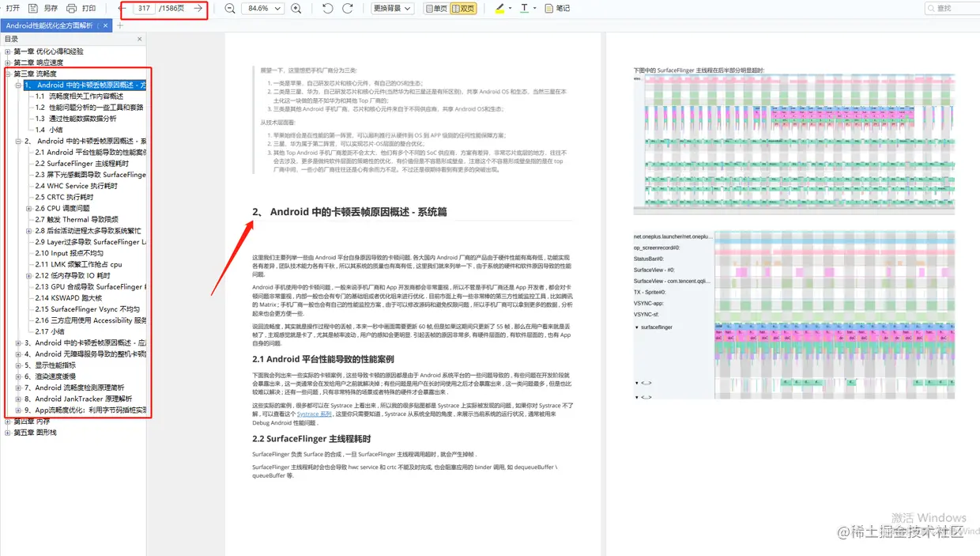Select 第二章 响应速度 outline entry
This screenshot has height=556, width=980.
(x=38, y=62)
